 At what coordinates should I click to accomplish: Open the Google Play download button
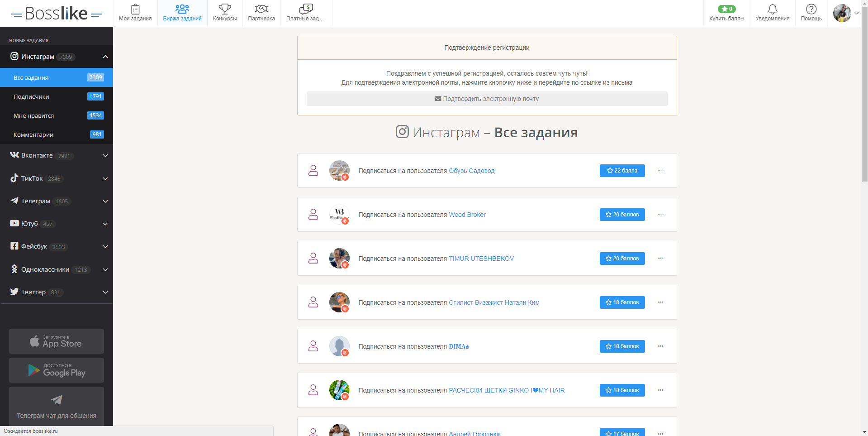coord(57,370)
